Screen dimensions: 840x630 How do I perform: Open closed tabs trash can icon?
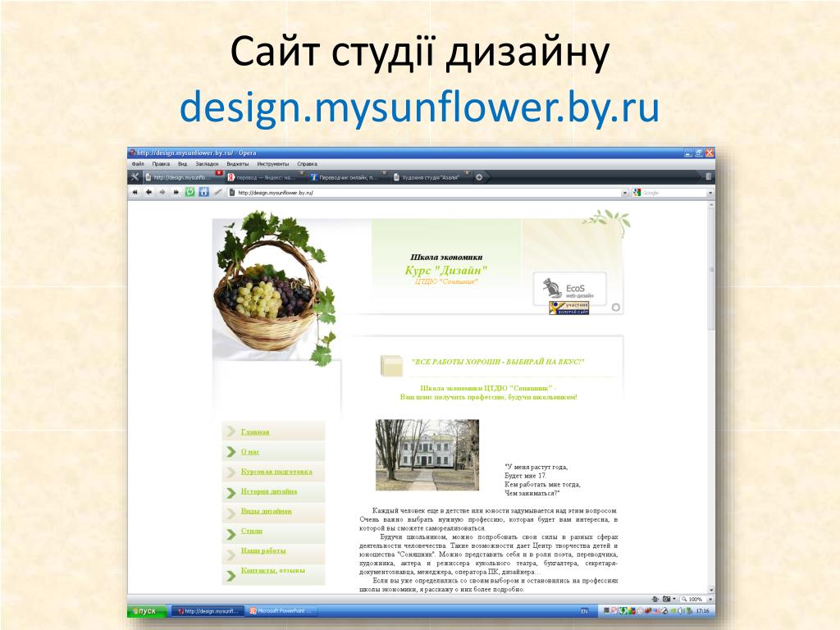tap(708, 176)
